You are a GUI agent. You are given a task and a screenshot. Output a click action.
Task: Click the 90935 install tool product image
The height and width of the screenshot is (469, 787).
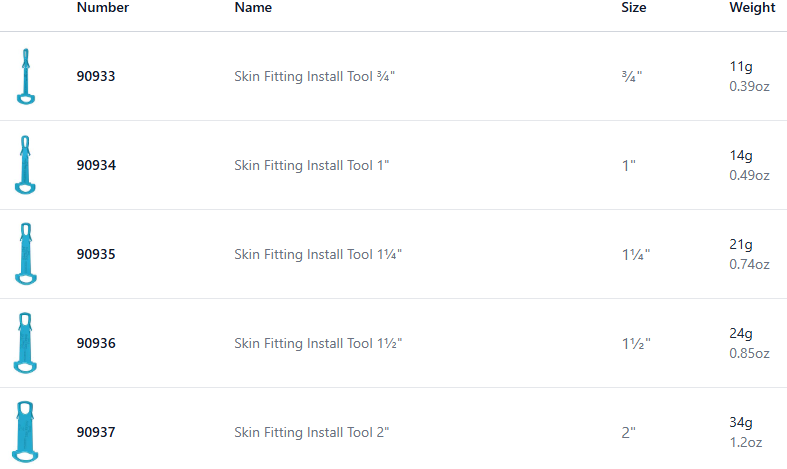click(26, 254)
